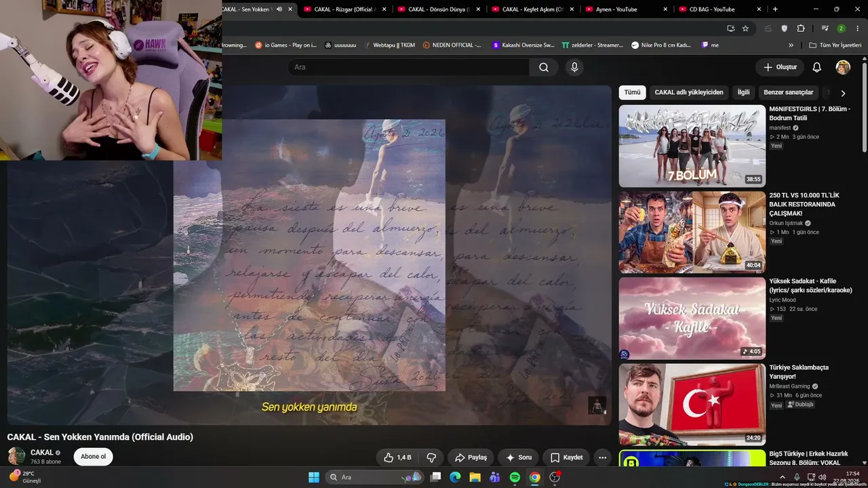Switch to the CAKAL - Keşfet Aşkım tab
This screenshot has height=488, width=868.
(533, 9)
